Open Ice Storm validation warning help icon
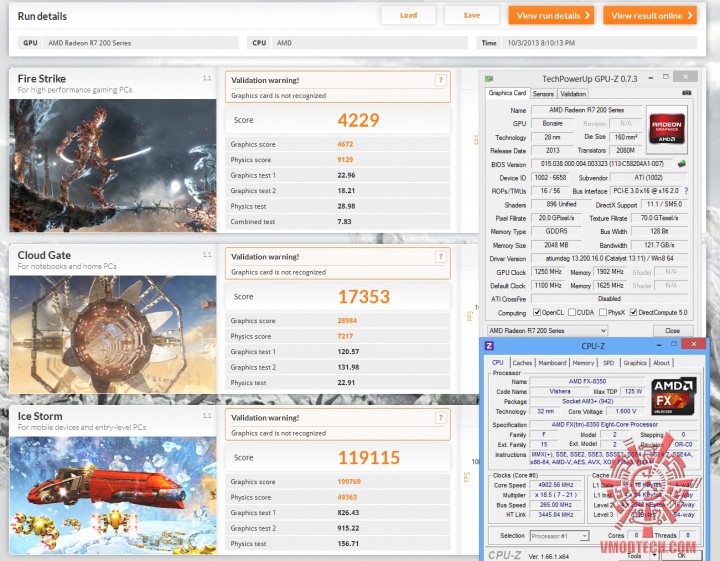This screenshot has height=561, width=720. click(440, 418)
